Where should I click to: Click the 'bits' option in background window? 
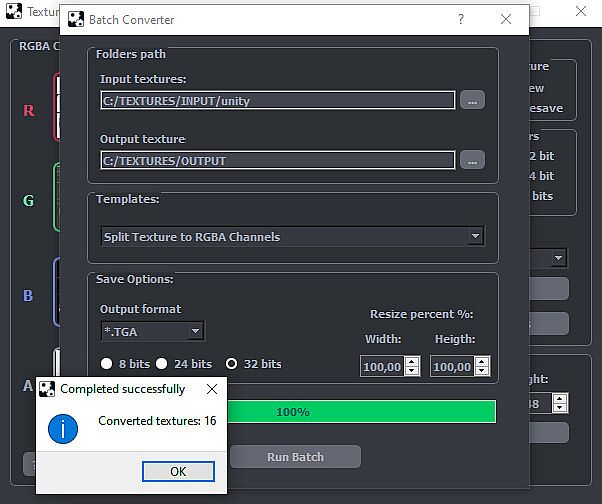(x=542, y=196)
